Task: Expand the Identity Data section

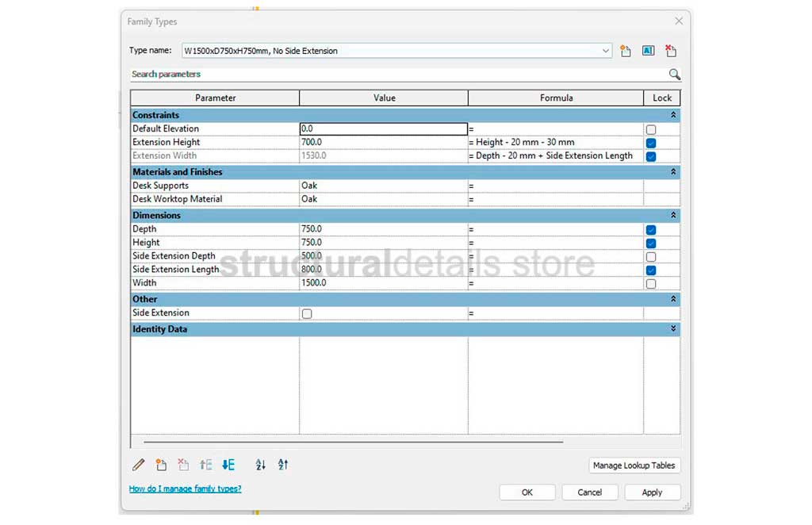Action: 673,329
